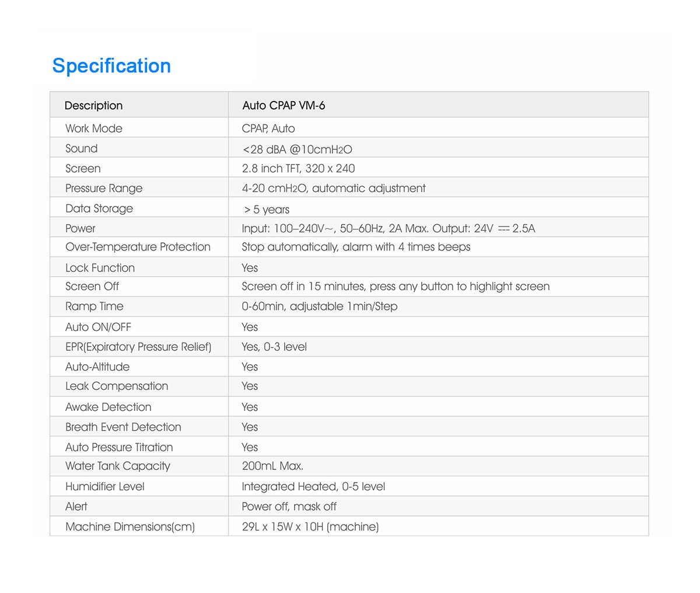
Task: Click the Over-Temperature Protection label
Action: [x=138, y=247]
